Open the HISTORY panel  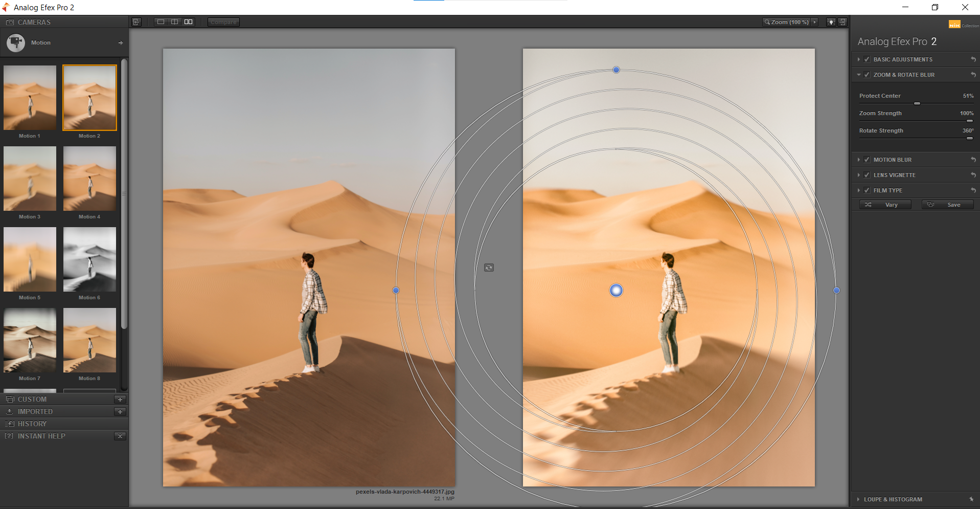(x=33, y=424)
